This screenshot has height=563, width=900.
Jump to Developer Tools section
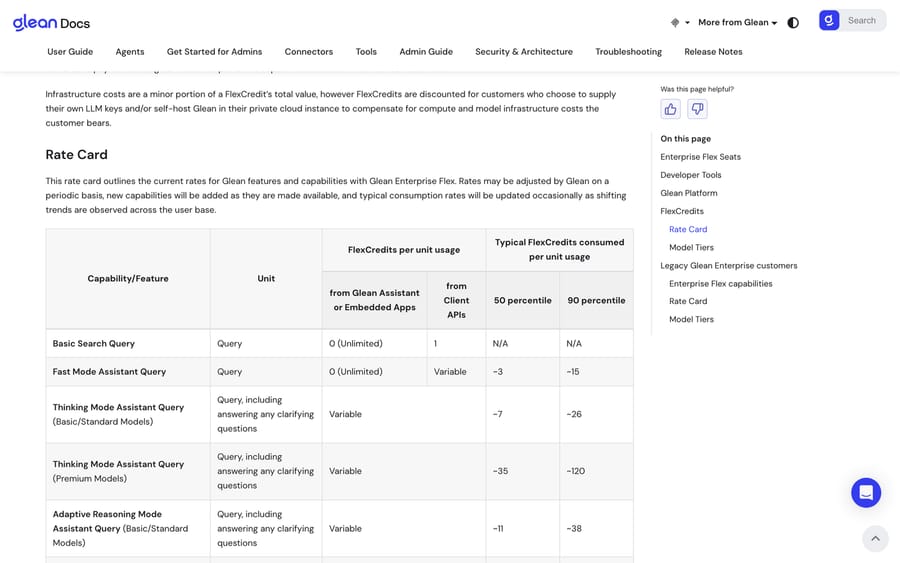tap(690, 175)
